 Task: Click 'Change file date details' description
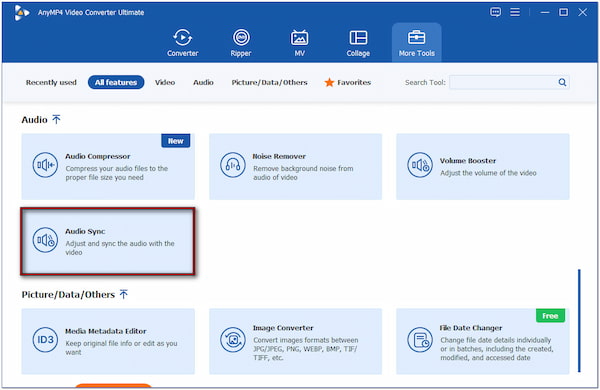[497, 349]
